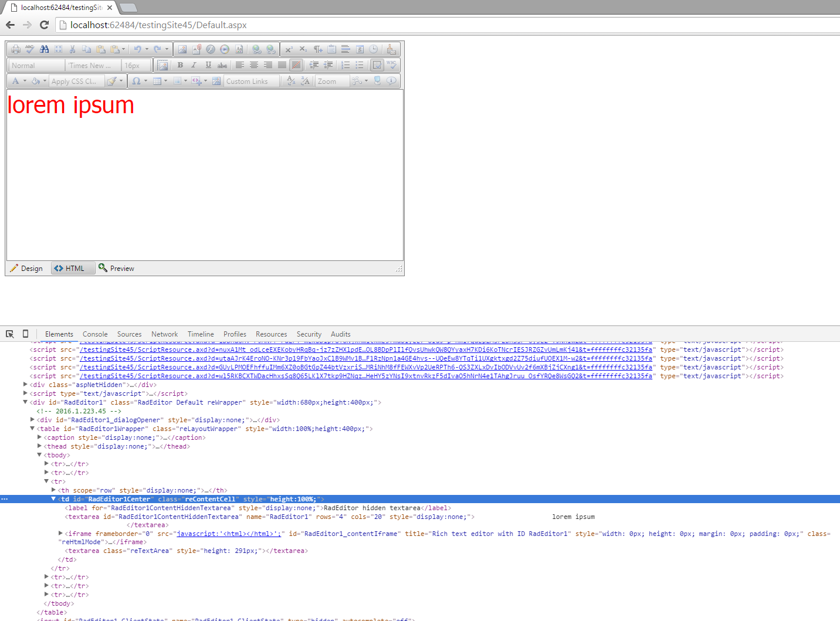Click the Toggle Full Screen monitor icon
The width and height of the screenshot is (840, 621).
[377, 81]
